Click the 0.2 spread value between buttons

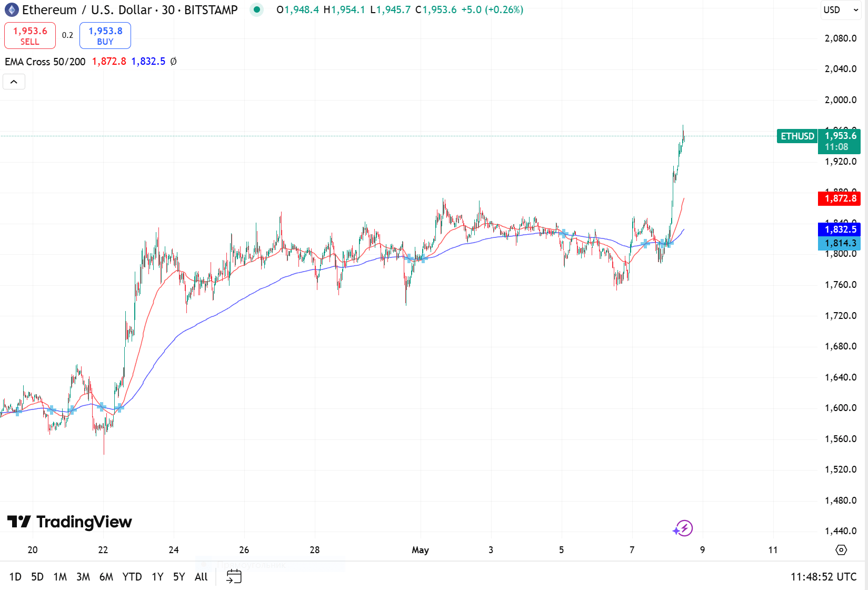tap(67, 35)
